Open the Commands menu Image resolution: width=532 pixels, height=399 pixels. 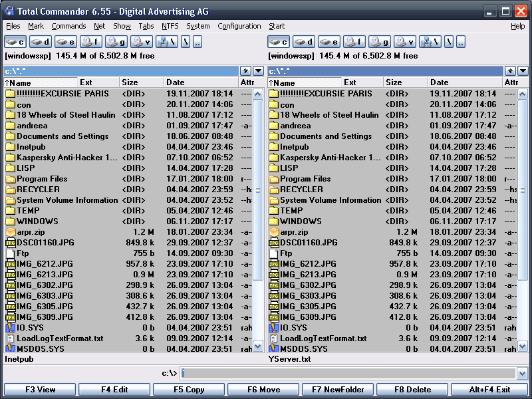[68, 26]
